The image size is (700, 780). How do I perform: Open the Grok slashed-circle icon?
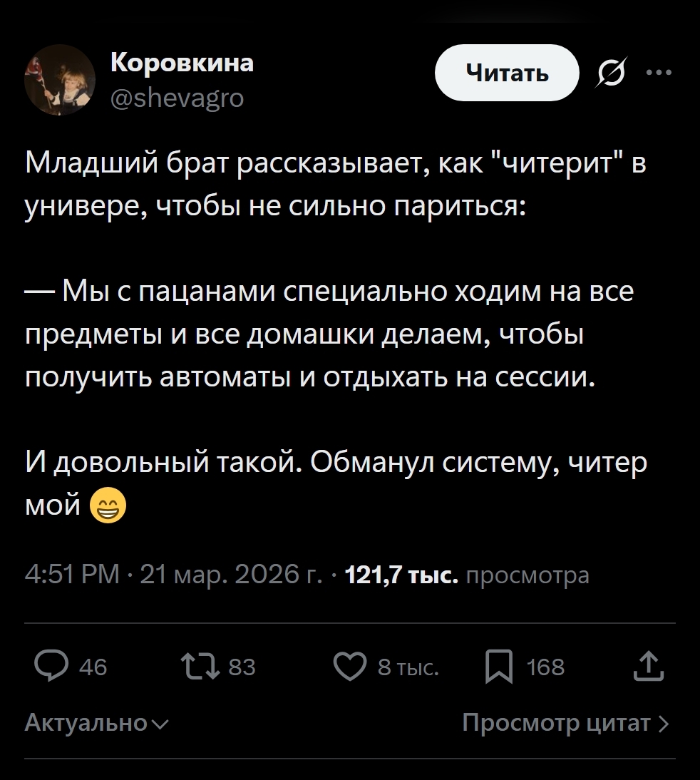click(x=613, y=73)
